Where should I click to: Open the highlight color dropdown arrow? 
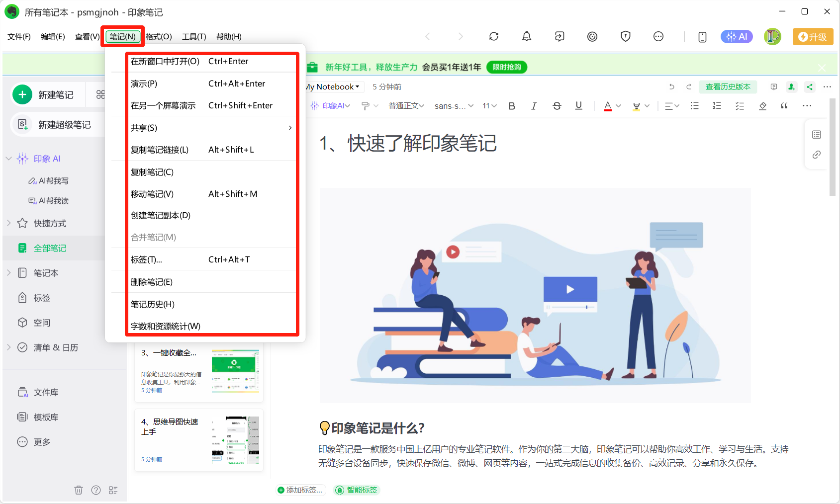(x=647, y=106)
